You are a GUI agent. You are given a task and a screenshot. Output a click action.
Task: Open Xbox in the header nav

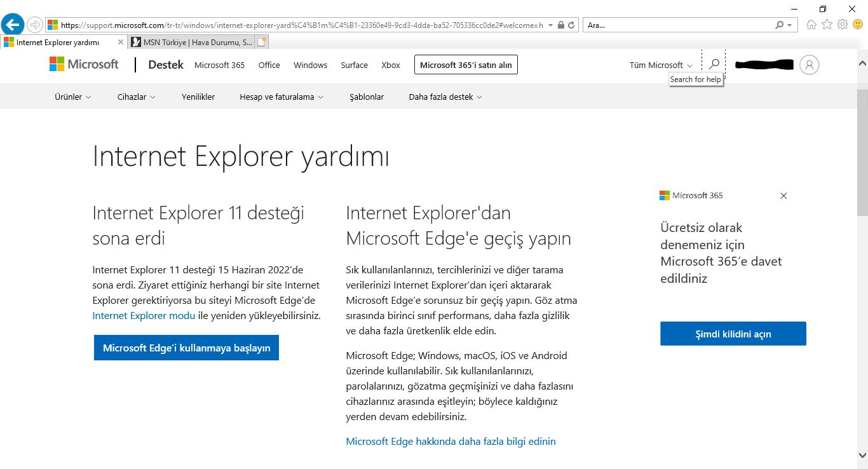point(391,65)
